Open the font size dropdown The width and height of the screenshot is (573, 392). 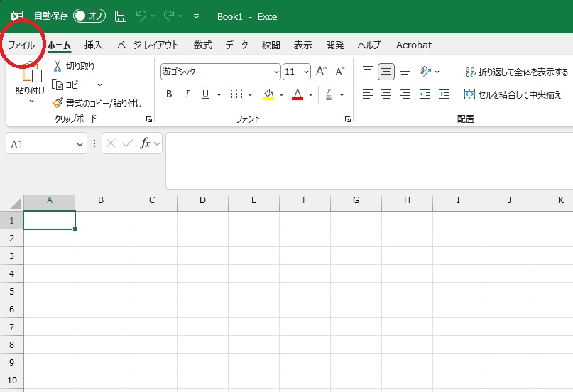point(306,72)
